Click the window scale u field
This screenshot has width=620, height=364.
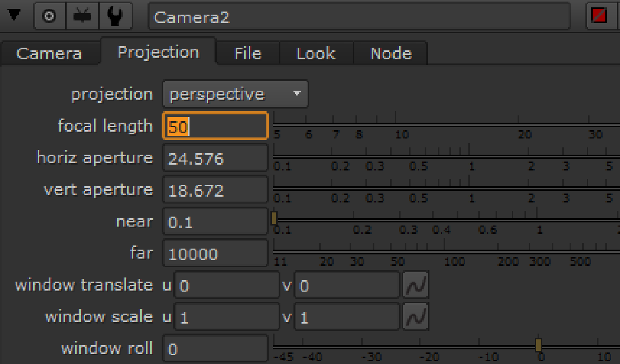click(227, 318)
